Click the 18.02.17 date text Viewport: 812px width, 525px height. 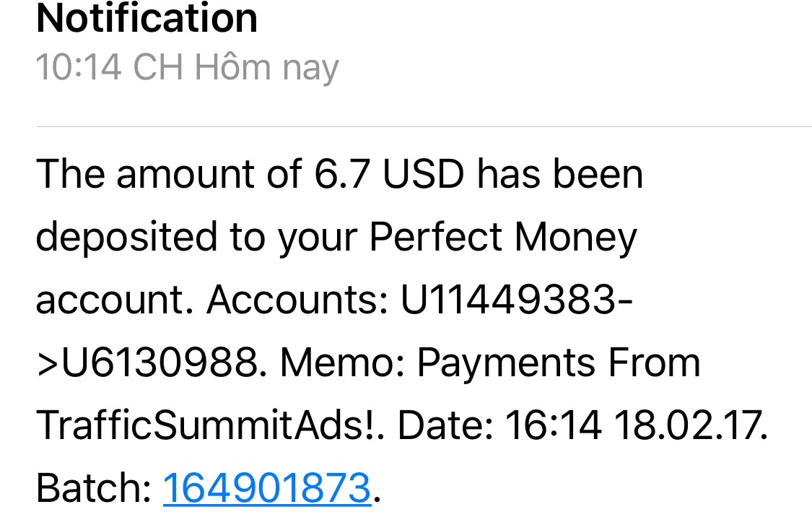point(691,426)
